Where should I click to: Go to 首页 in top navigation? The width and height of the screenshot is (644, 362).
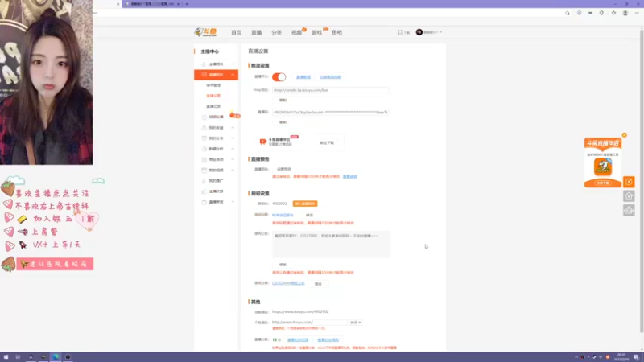coord(236,32)
